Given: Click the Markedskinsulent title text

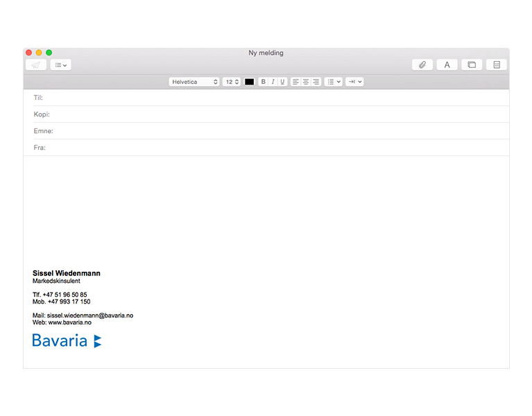Looking at the screenshot, I should point(56,281).
